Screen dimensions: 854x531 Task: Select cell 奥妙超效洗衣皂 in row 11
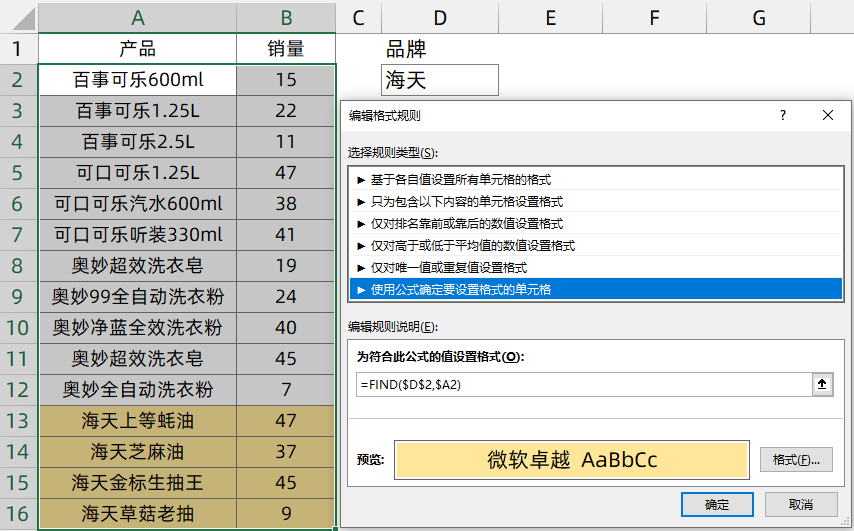[137, 359]
